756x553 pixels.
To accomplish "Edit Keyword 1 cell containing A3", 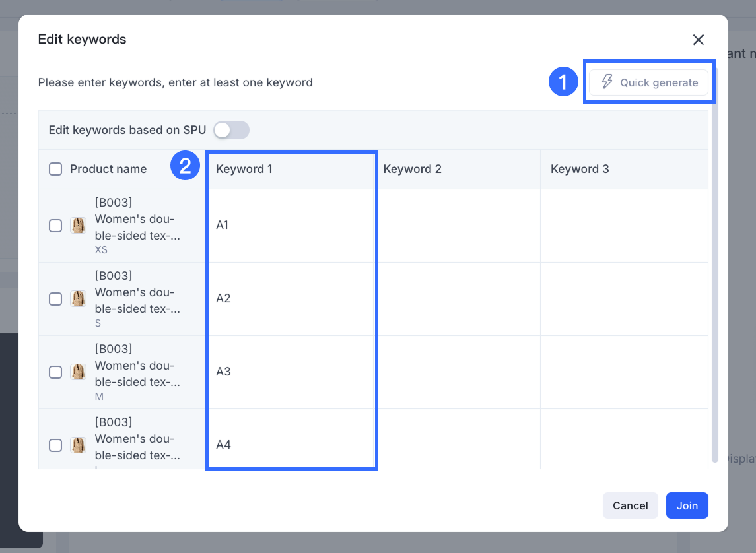I will point(291,372).
